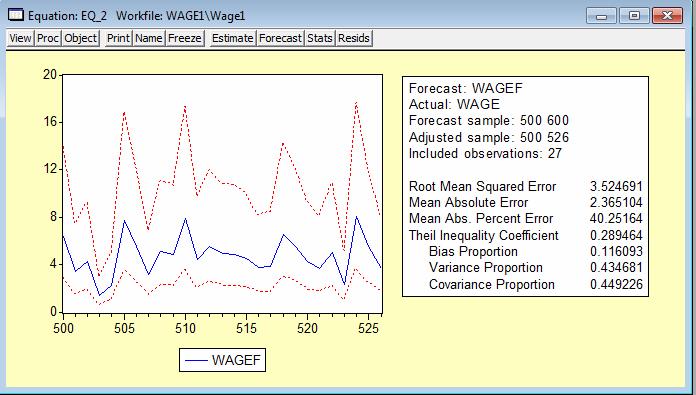Click Theil Inequality Coefficient label

[483, 235]
